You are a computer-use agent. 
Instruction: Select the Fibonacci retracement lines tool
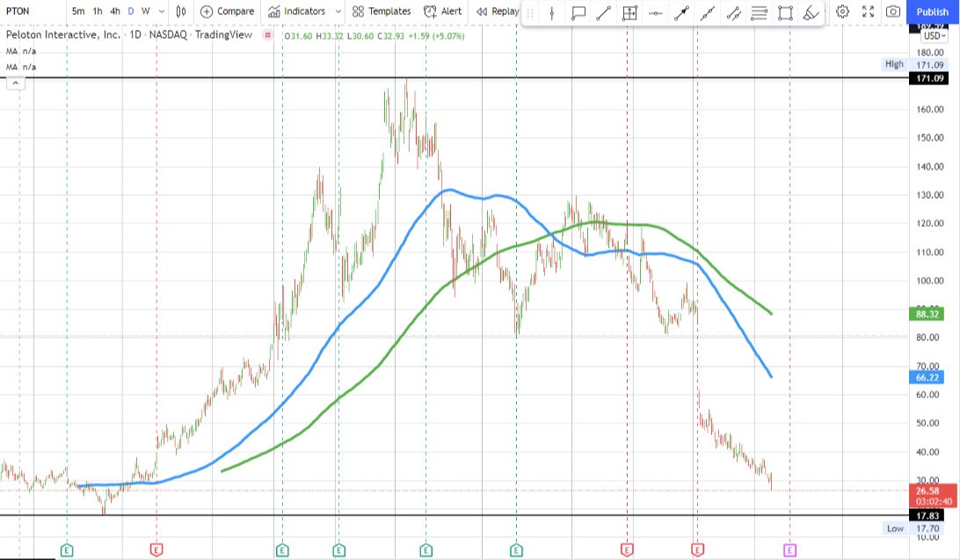(x=760, y=12)
